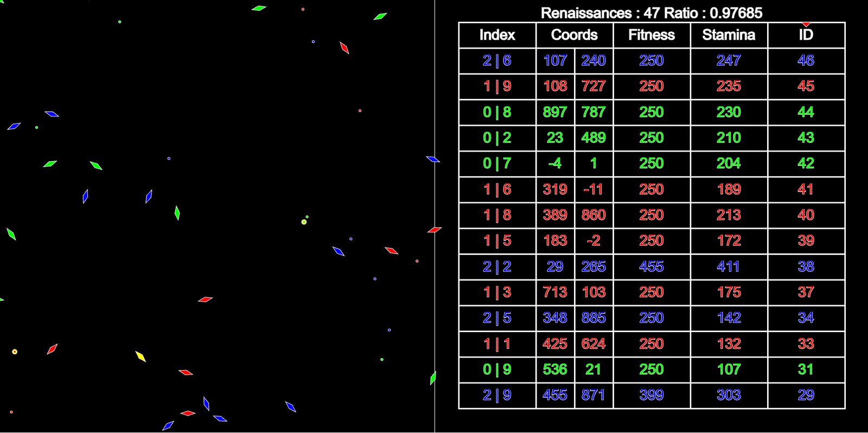
Task: Click the coordinate value '860'
Action: pyautogui.click(x=593, y=215)
